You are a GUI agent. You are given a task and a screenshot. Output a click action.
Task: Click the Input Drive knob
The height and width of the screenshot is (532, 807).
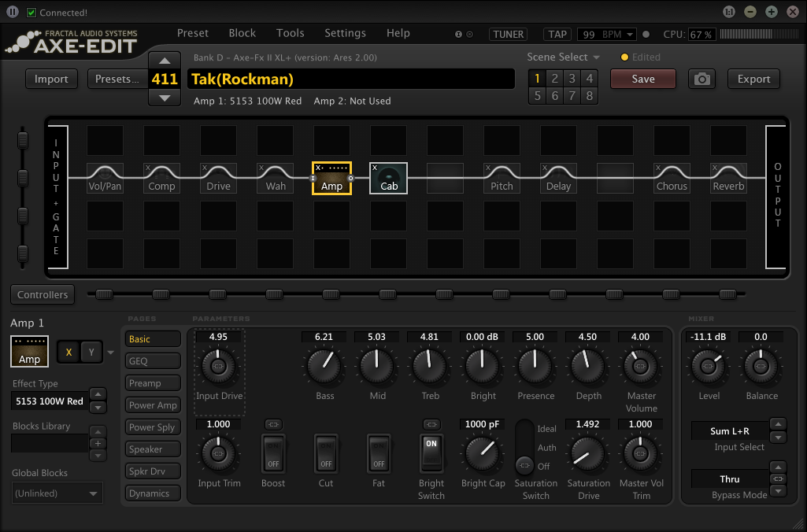click(x=218, y=366)
